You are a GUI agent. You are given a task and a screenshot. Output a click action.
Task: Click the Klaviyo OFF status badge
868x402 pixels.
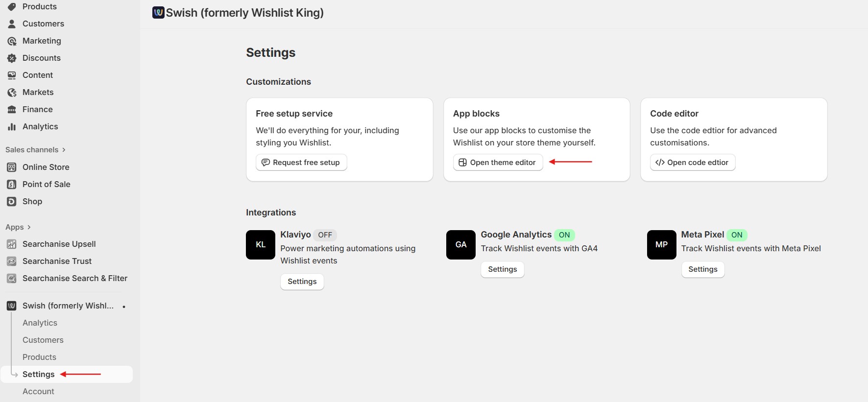coord(325,235)
